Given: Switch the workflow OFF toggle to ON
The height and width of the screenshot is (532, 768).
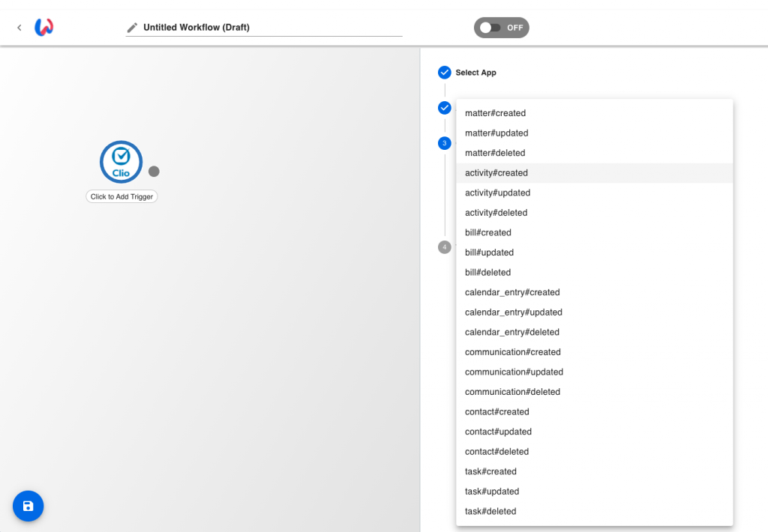Looking at the screenshot, I should (501, 27).
